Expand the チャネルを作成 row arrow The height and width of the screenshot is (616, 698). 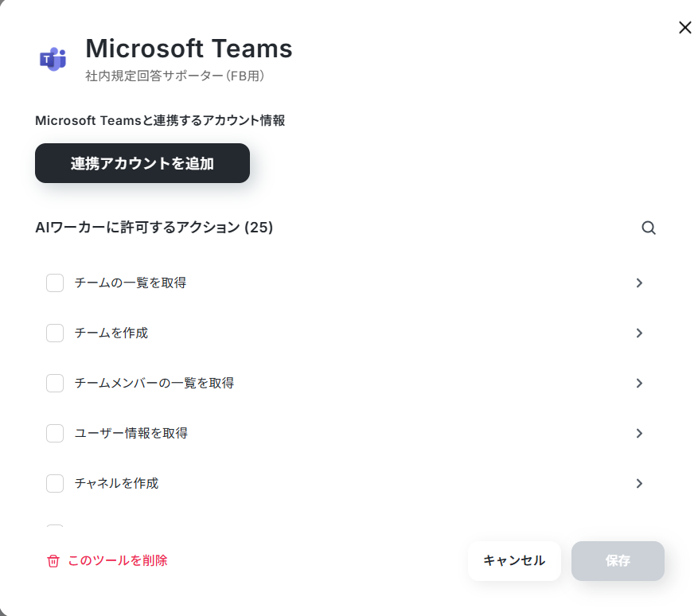(x=639, y=483)
